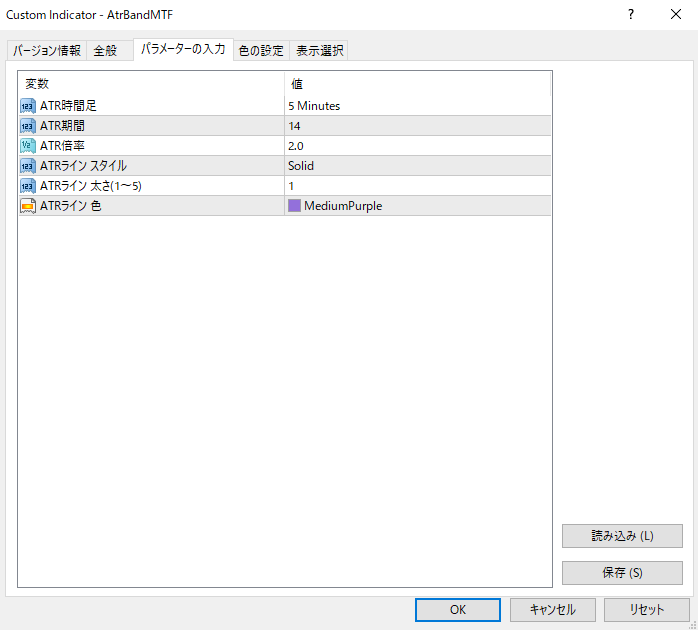Open the 色の設定 tab
The width and height of the screenshot is (698, 630).
(261, 50)
